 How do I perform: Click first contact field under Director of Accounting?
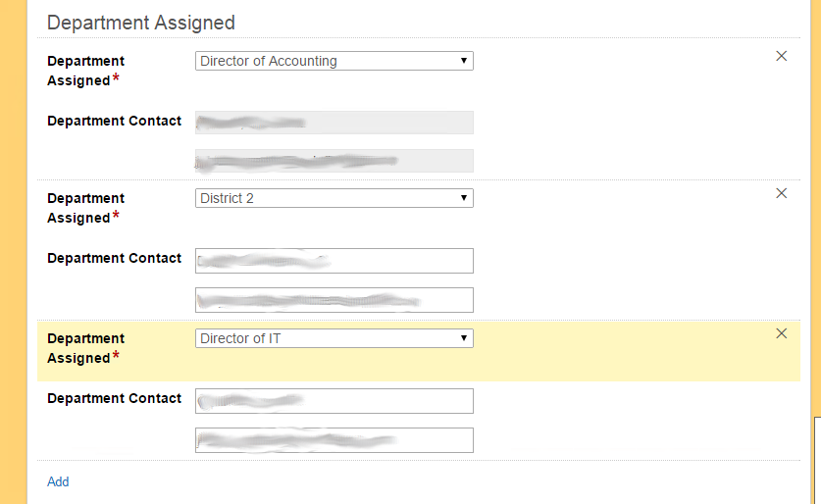coord(334,123)
